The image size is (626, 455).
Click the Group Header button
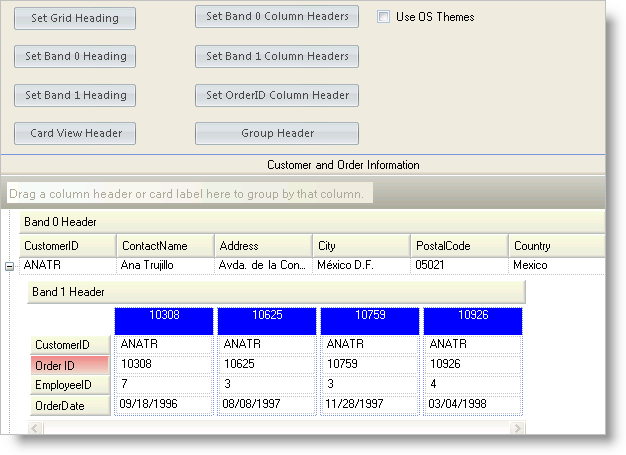point(277,133)
